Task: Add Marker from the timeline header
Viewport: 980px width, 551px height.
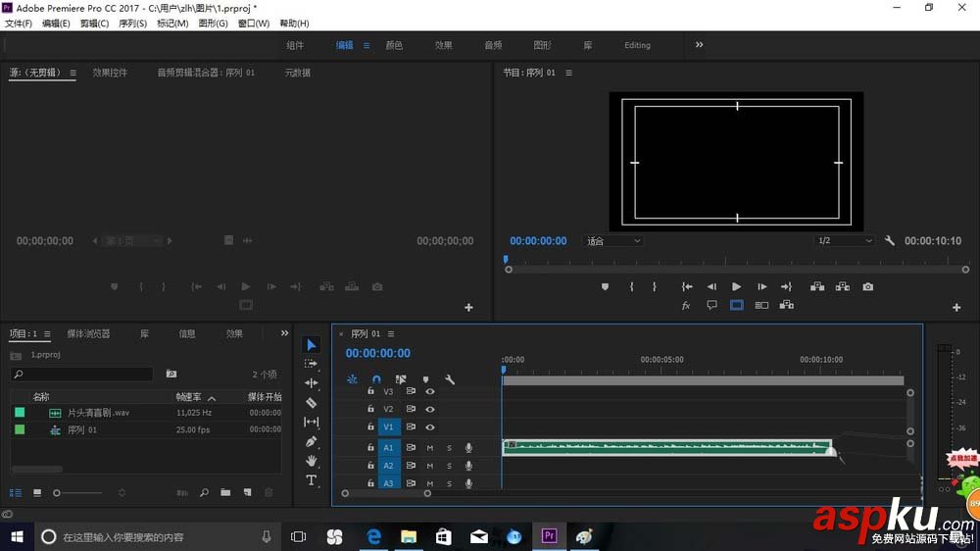Action: click(425, 379)
